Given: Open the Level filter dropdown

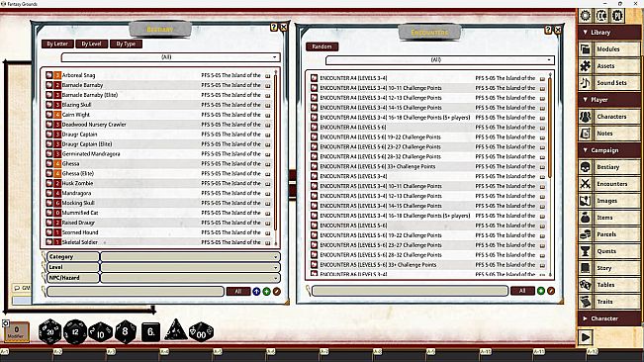Looking at the screenshot, I should click(191, 267).
